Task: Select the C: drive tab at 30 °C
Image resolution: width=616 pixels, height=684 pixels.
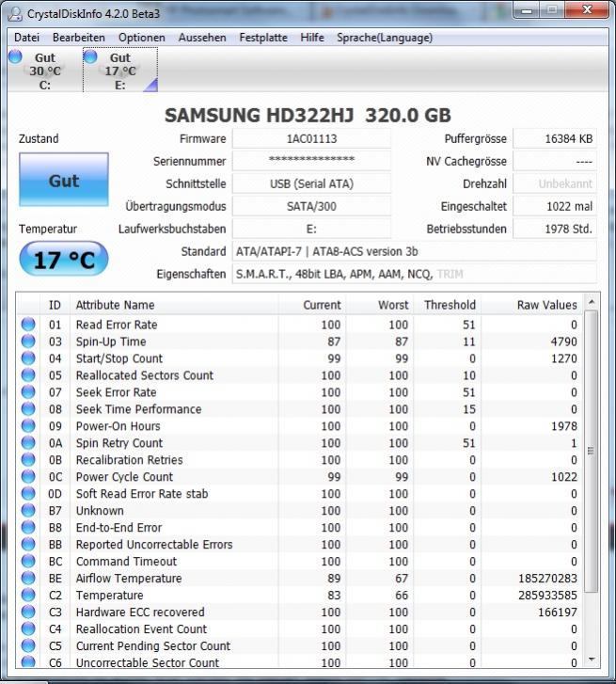Action: 44,71
